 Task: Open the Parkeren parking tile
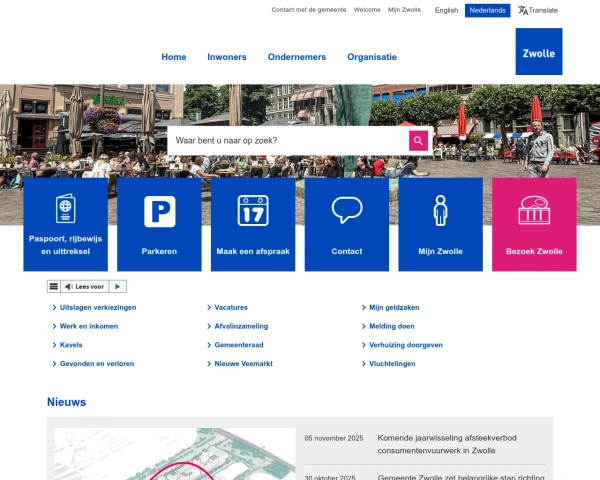click(159, 224)
